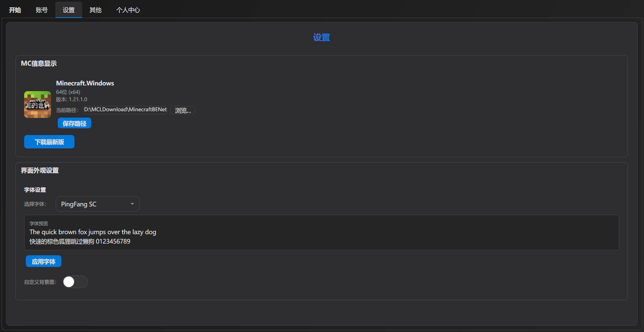The image size is (644, 332).
Task: Open the 账号 tab
Action: tap(42, 10)
